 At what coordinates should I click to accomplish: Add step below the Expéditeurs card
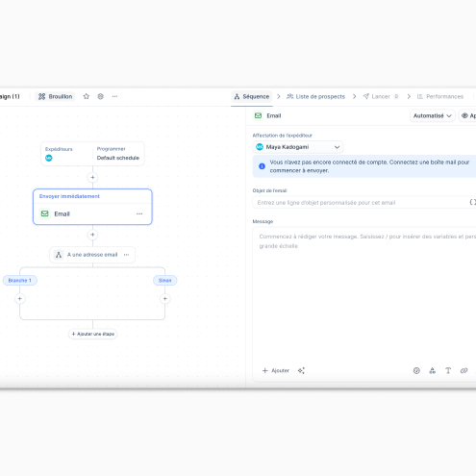[92, 177]
